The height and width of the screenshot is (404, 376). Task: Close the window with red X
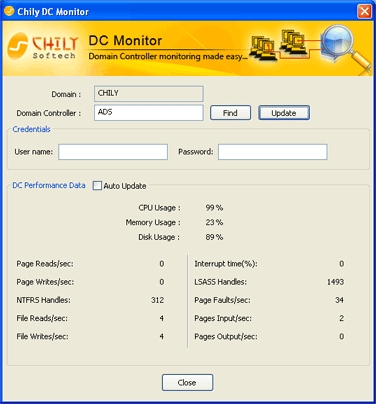click(364, 12)
